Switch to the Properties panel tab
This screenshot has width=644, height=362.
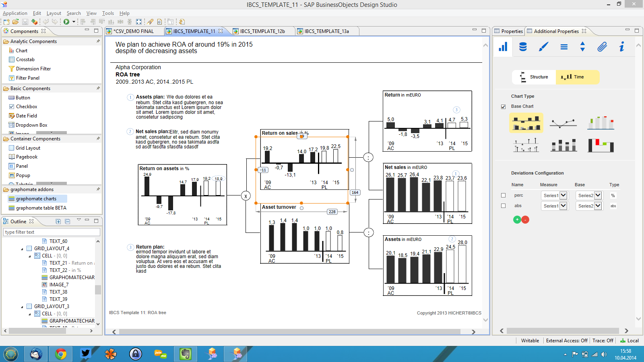pyautogui.click(x=509, y=31)
